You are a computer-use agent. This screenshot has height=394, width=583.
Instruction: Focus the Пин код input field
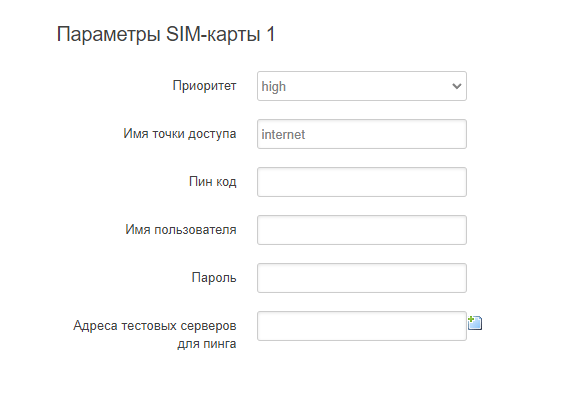click(362, 182)
